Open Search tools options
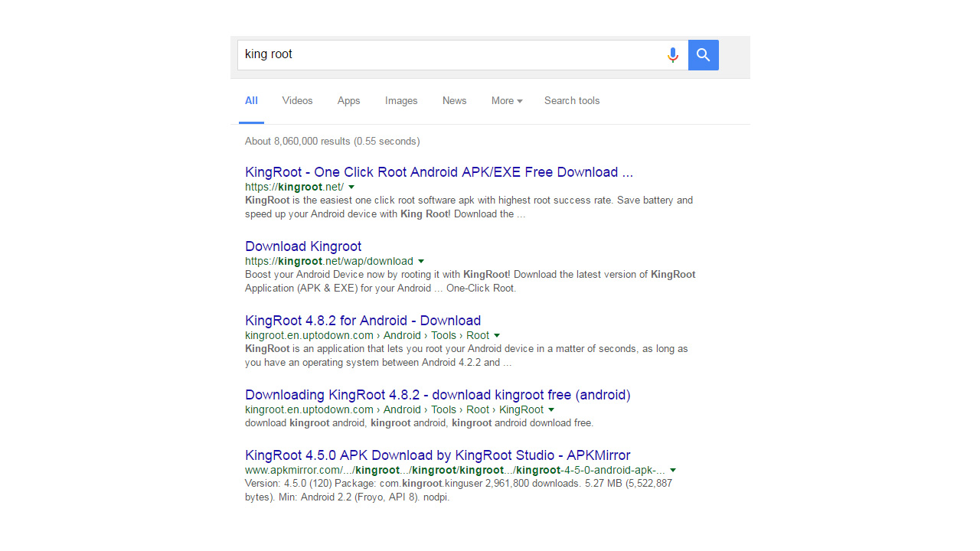This screenshot has width=980, height=551. tap(572, 101)
